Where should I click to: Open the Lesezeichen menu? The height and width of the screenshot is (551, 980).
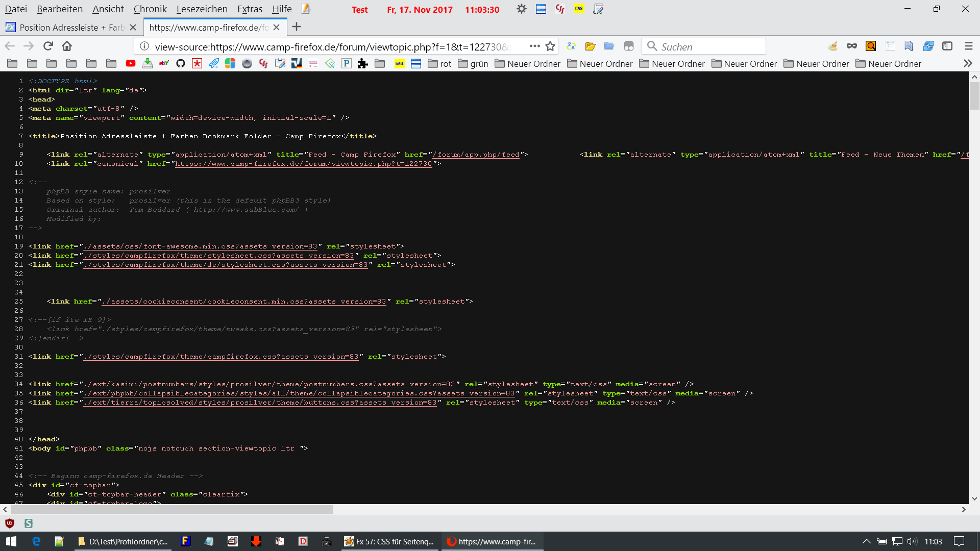coord(202,9)
